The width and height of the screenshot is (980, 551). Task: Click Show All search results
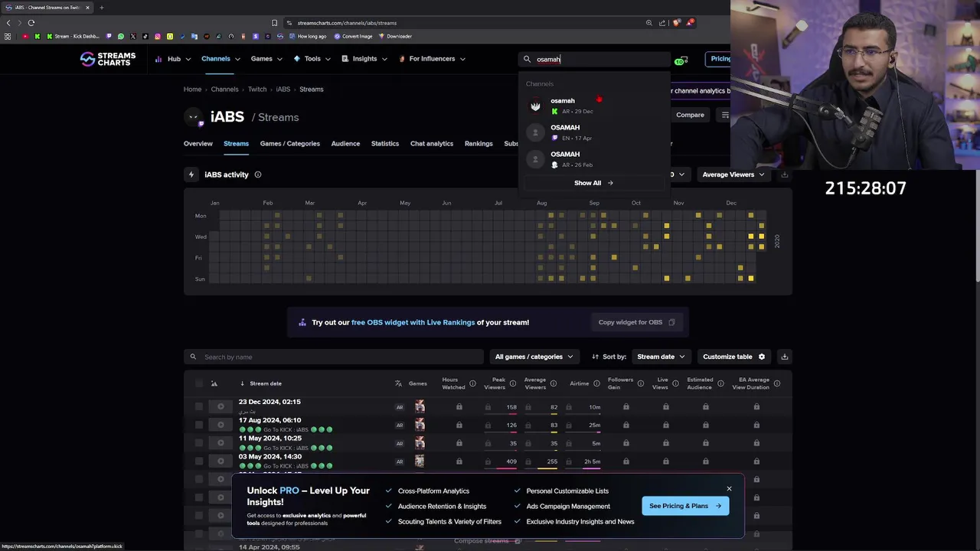593,183
